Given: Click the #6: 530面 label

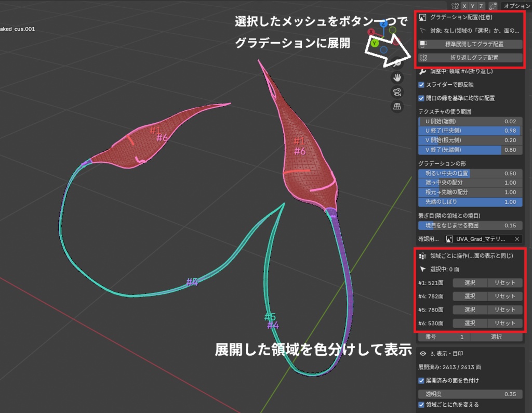Looking at the screenshot, I should click(x=431, y=324).
